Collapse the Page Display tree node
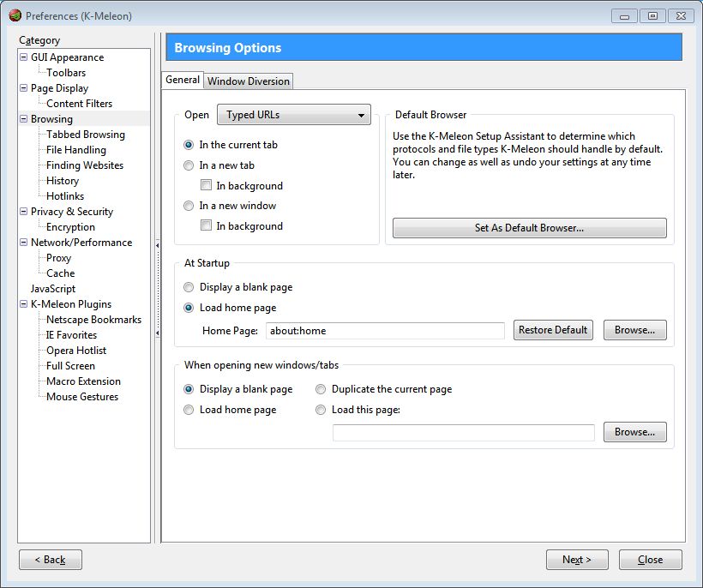The height and width of the screenshot is (588, 703). click(24, 87)
